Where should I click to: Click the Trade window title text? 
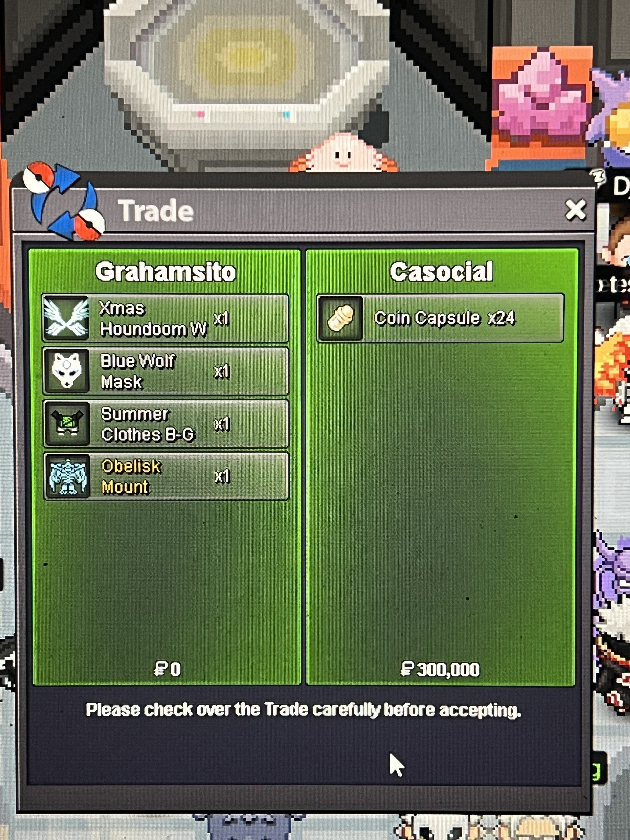[x=155, y=211]
